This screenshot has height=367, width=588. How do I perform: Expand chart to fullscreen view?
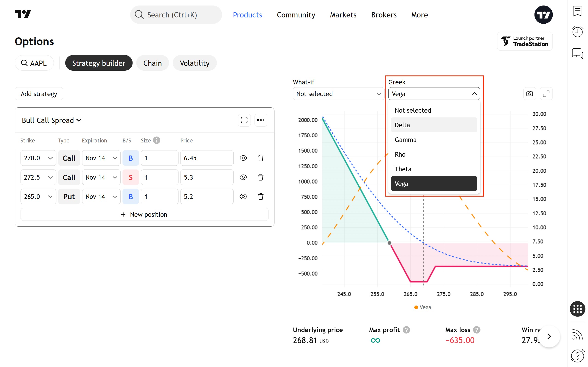pos(546,94)
